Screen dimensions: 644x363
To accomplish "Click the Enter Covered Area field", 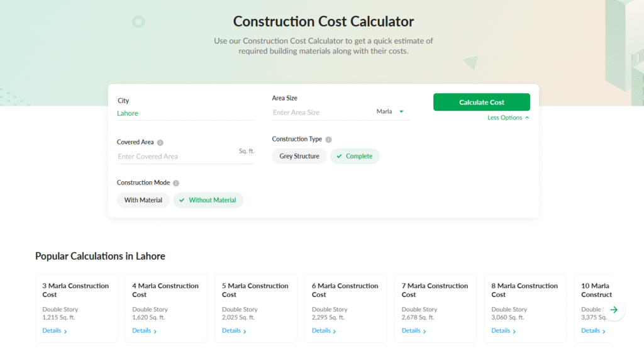I will click(176, 157).
